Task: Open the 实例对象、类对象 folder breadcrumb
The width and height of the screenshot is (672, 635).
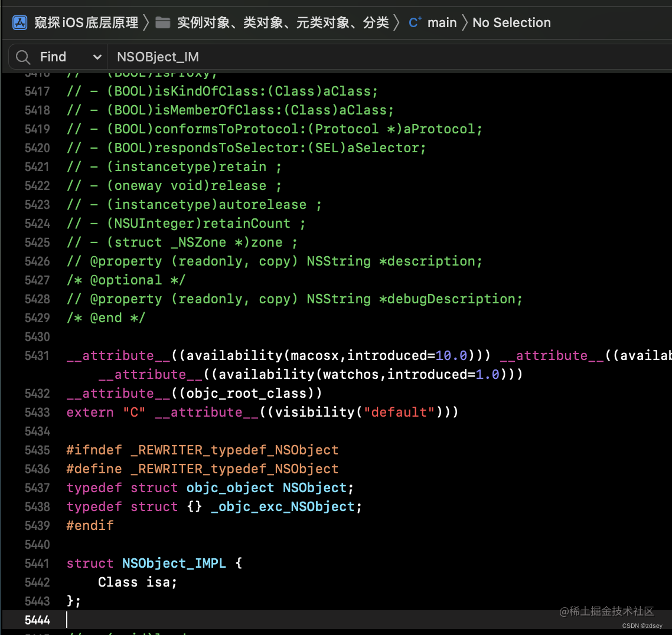Action: [x=283, y=22]
